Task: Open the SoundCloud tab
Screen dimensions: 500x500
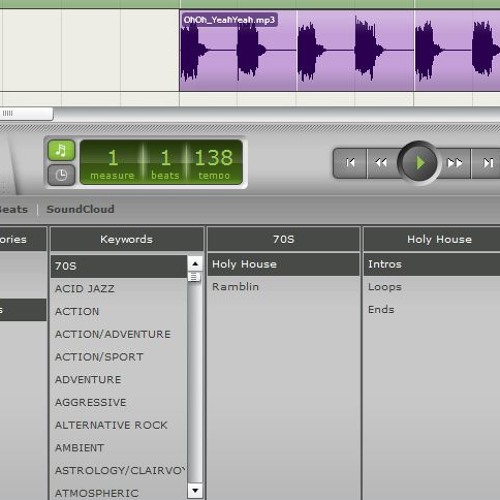Action: (x=80, y=209)
